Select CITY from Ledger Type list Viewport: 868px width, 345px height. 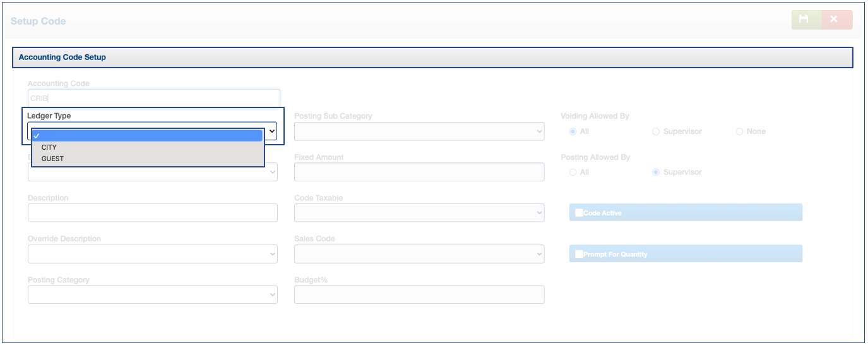[49, 147]
